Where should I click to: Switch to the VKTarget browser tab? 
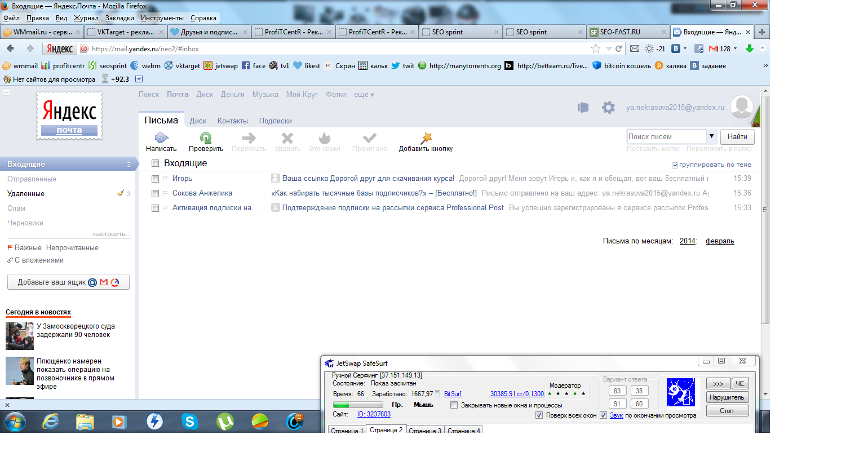point(125,32)
